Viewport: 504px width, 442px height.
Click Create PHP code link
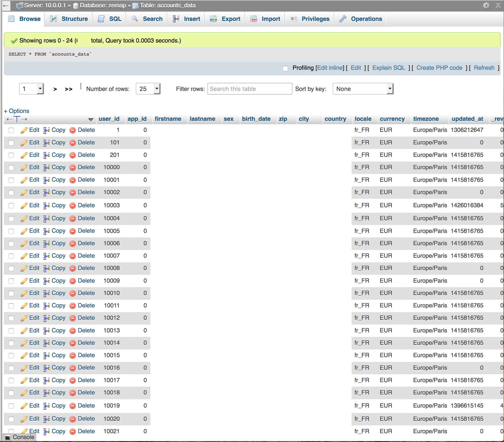click(x=439, y=68)
